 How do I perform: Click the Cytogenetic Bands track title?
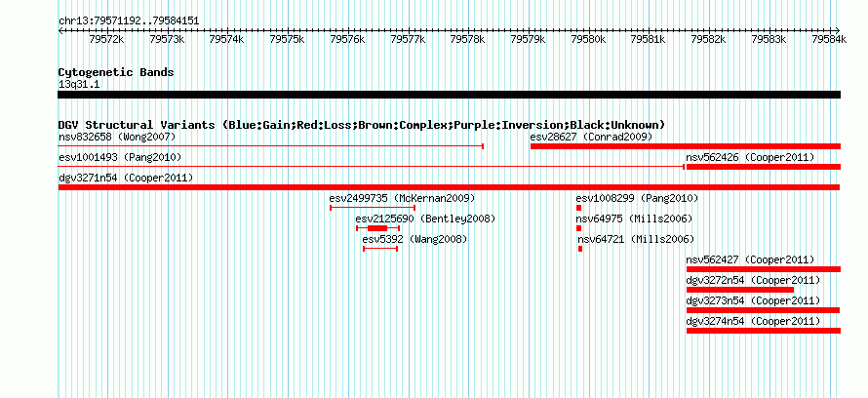point(116,72)
